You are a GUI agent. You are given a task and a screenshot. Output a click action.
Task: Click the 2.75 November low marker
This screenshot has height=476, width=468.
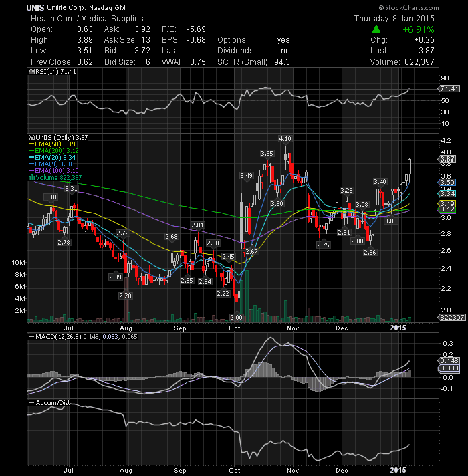323,245
